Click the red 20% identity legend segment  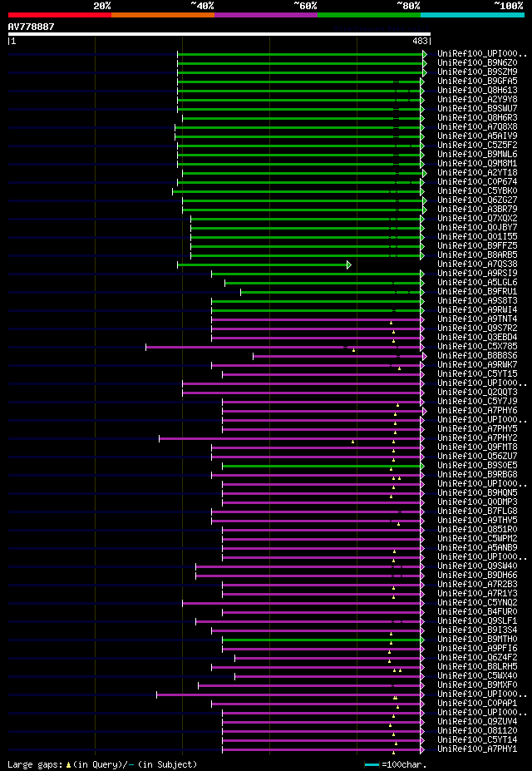pos(60,15)
